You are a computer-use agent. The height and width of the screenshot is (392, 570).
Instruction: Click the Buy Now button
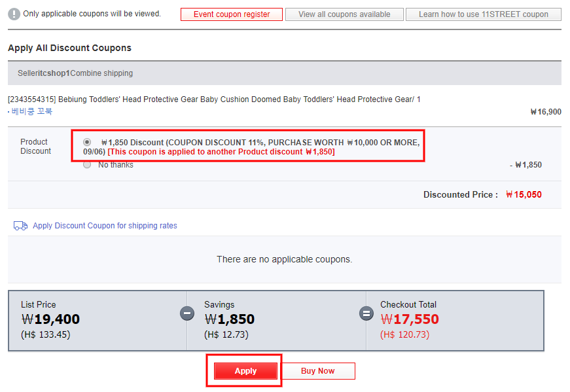pos(317,371)
